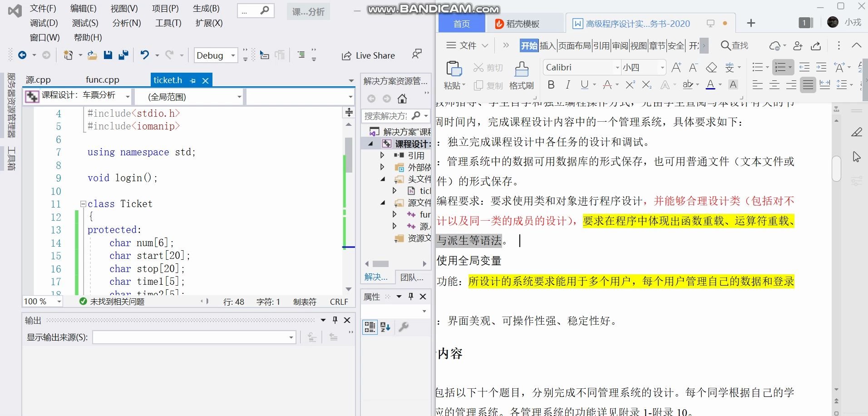Click the 查找 search button in WPS
The height and width of the screenshot is (416, 868).
coord(735,45)
